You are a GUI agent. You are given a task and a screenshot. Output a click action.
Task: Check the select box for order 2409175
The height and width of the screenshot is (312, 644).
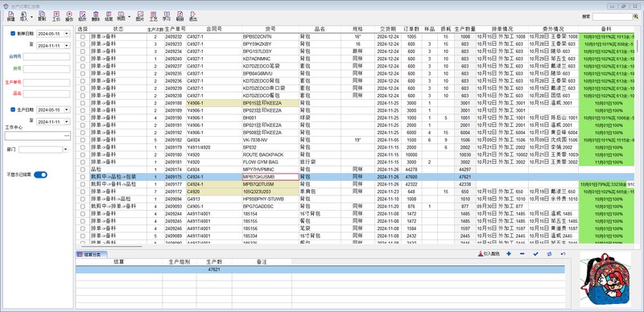point(83,177)
